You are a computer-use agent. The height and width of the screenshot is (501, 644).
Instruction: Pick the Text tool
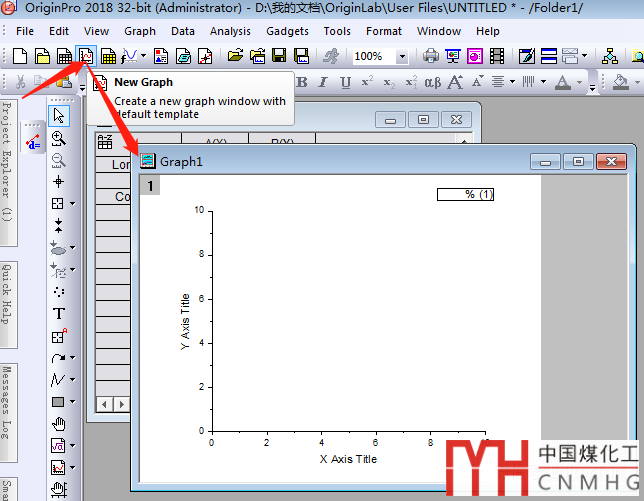pos(59,314)
